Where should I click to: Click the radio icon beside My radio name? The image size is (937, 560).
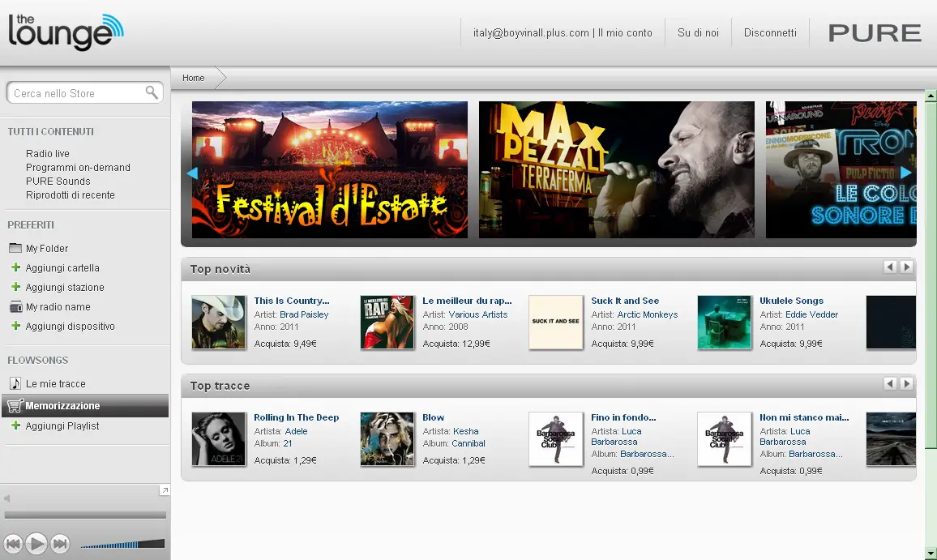click(x=16, y=306)
